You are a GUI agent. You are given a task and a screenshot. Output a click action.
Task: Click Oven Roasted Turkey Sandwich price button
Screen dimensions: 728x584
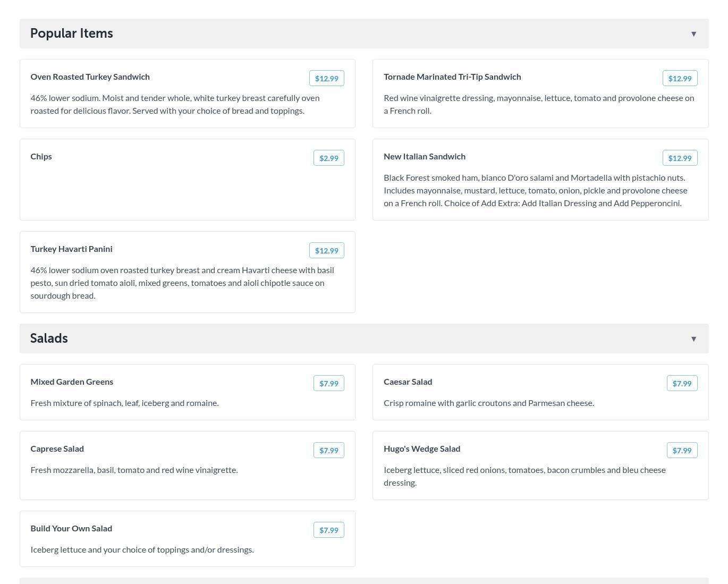point(326,79)
